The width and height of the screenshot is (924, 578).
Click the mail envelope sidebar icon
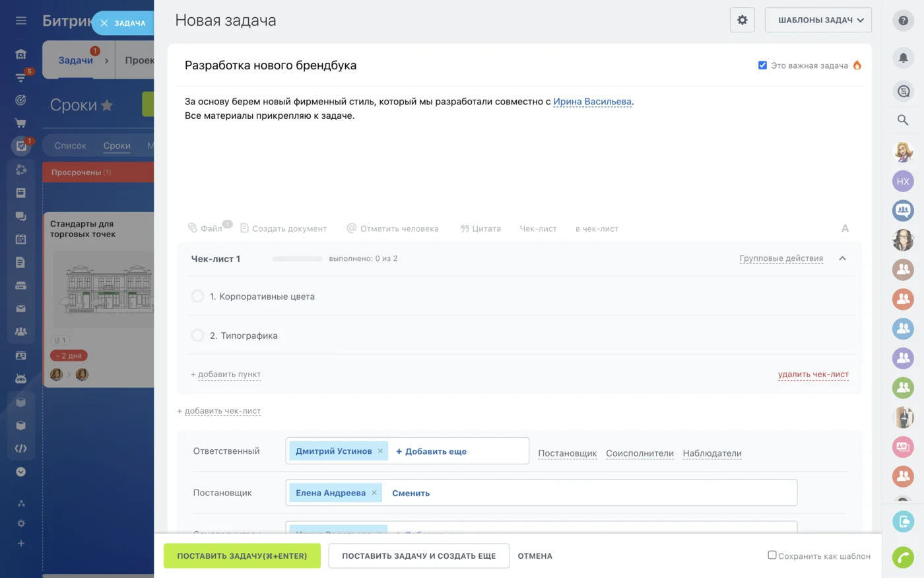21,308
